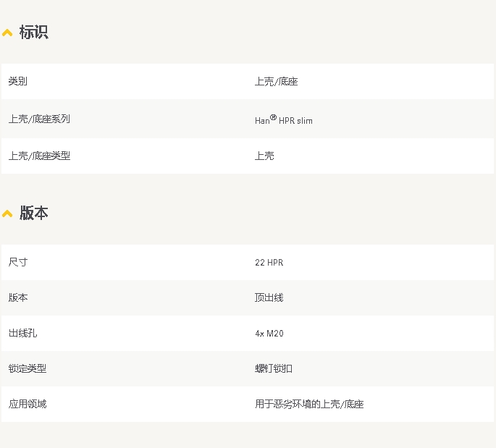The image size is (496, 448).
Task: Select the 尺寸 row label
Action: 18,262
